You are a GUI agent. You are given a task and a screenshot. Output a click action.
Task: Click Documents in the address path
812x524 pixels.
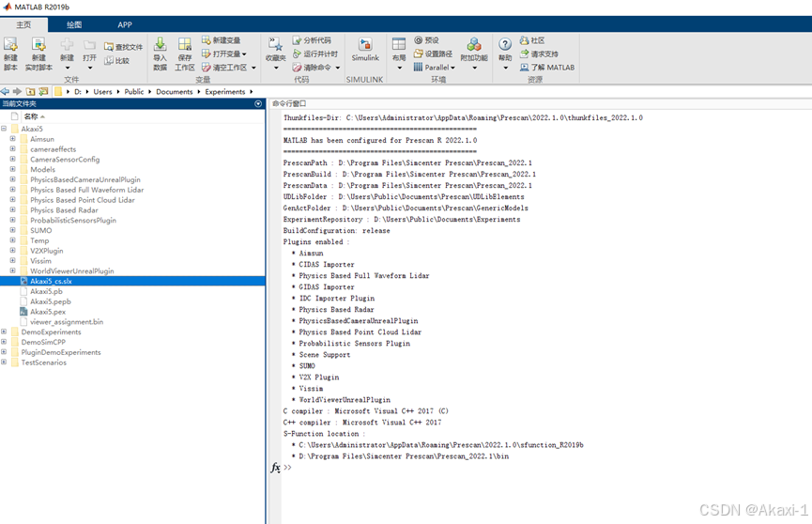[x=175, y=92]
